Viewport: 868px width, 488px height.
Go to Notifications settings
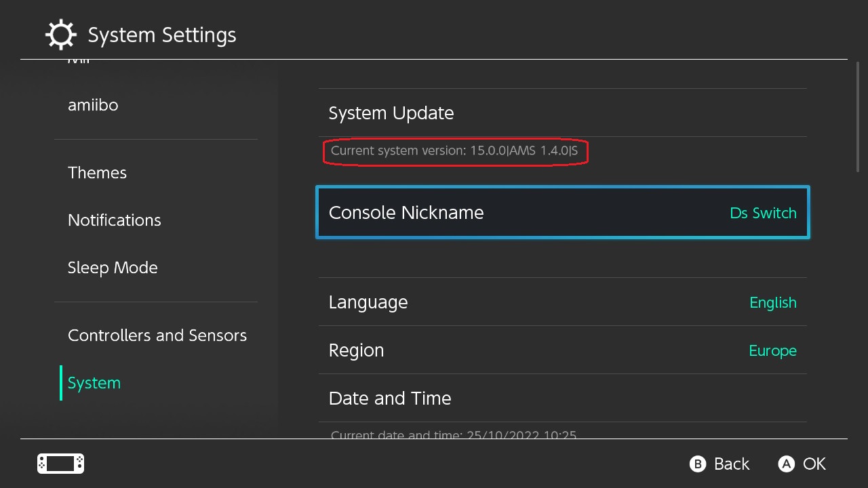(114, 220)
